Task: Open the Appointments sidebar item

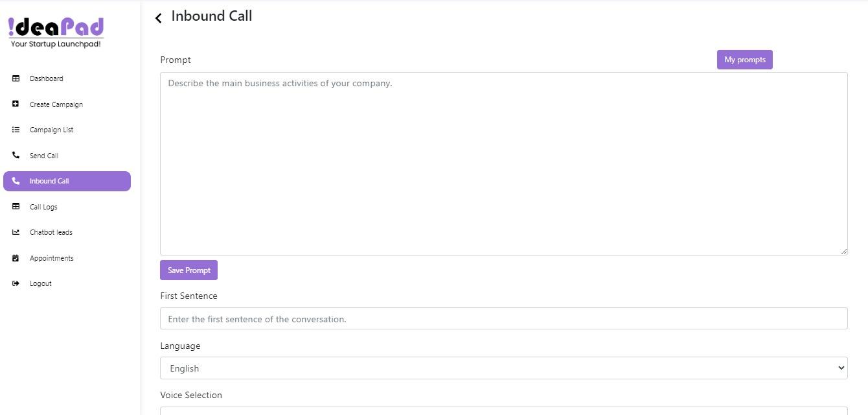Action: click(51, 258)
